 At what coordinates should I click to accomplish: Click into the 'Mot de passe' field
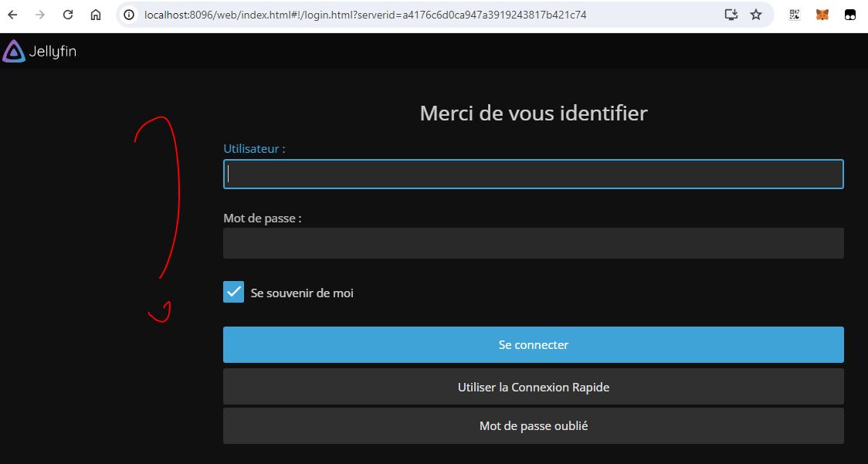[x=533, y=243]
